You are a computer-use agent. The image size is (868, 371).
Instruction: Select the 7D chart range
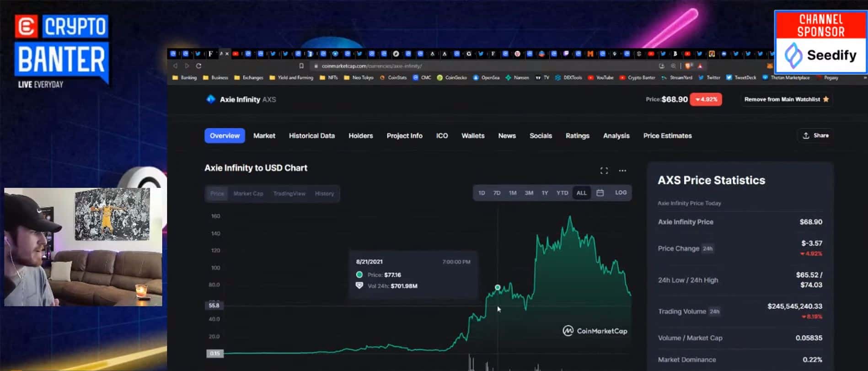pyautogui.click(x=497, y=193)
